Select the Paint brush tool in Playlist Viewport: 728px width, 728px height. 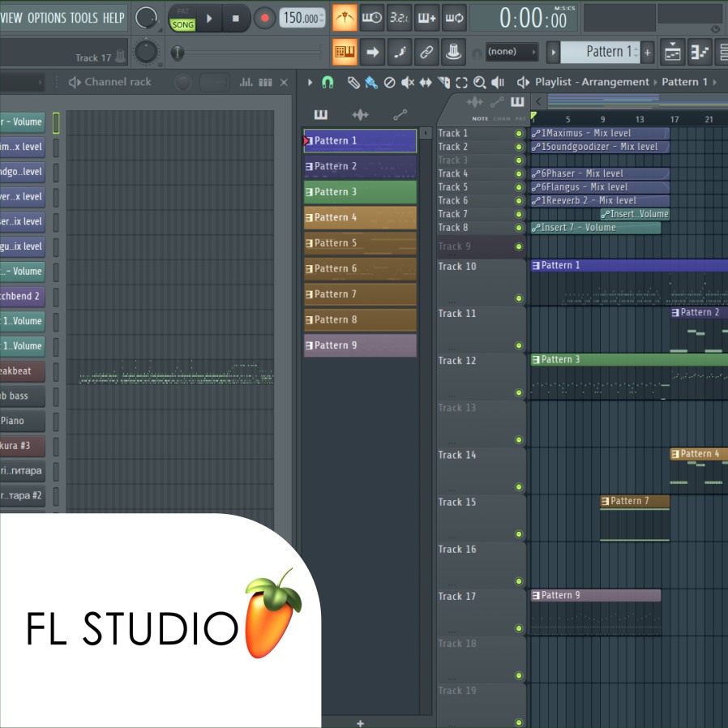(371, 83)
